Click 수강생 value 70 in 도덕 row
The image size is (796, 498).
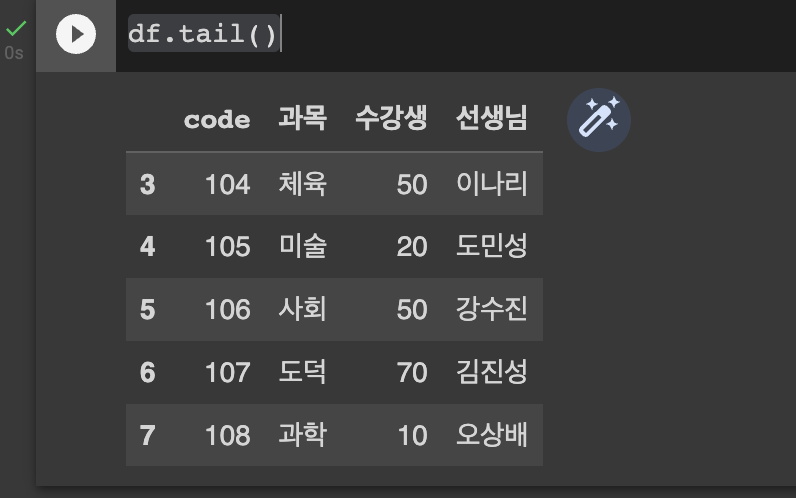tap(412, 373)
